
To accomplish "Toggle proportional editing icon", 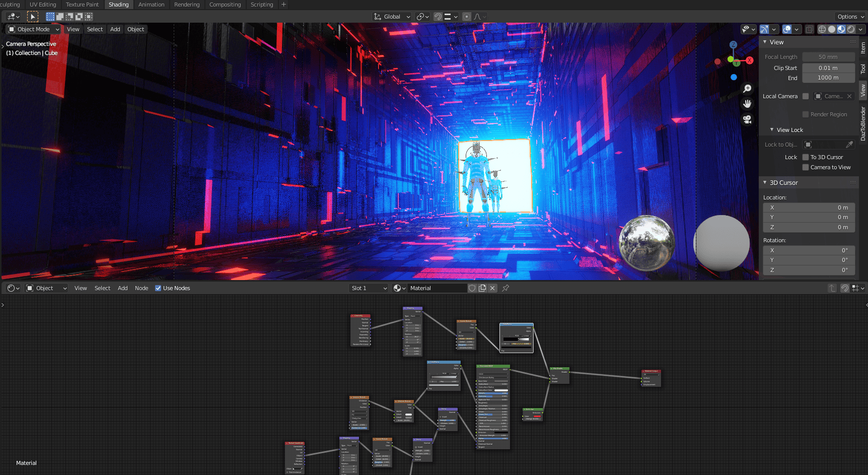I will point(467,17).
